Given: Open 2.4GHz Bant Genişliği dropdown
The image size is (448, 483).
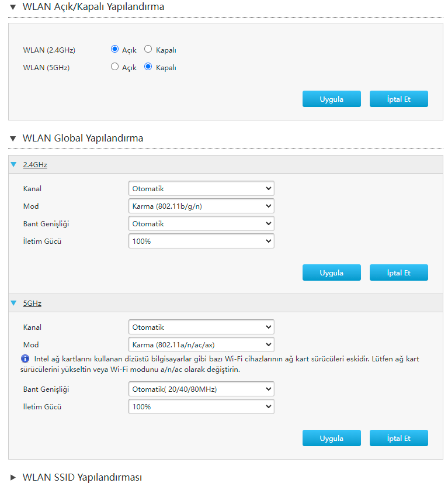Looking at the screenshot, I should 201,223.
